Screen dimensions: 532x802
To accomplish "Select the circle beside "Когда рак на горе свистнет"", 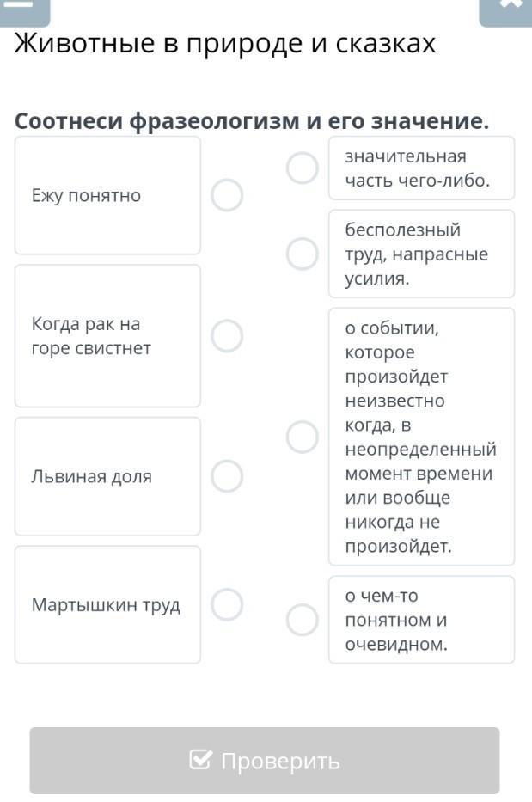I will pos(227,336).
